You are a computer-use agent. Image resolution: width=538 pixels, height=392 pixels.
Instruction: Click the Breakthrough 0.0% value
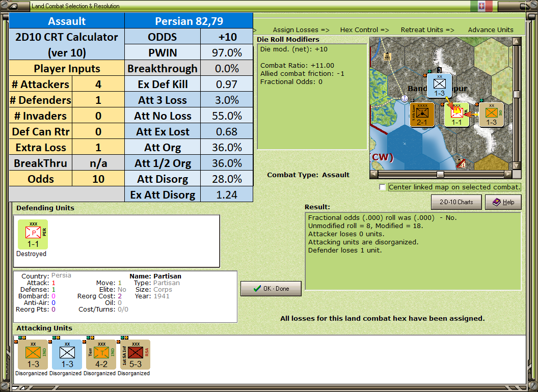[x=227, y=68]
